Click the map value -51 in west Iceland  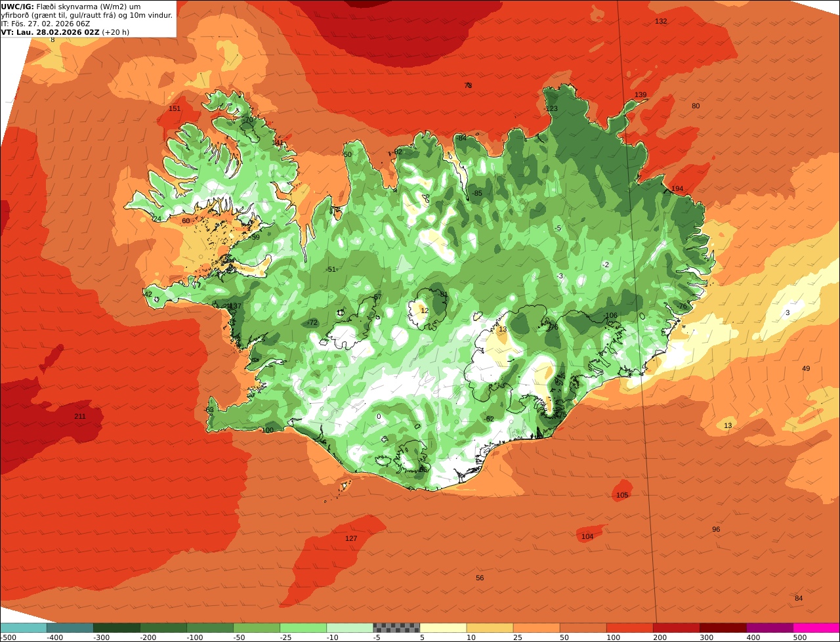(x=330, y=270)
